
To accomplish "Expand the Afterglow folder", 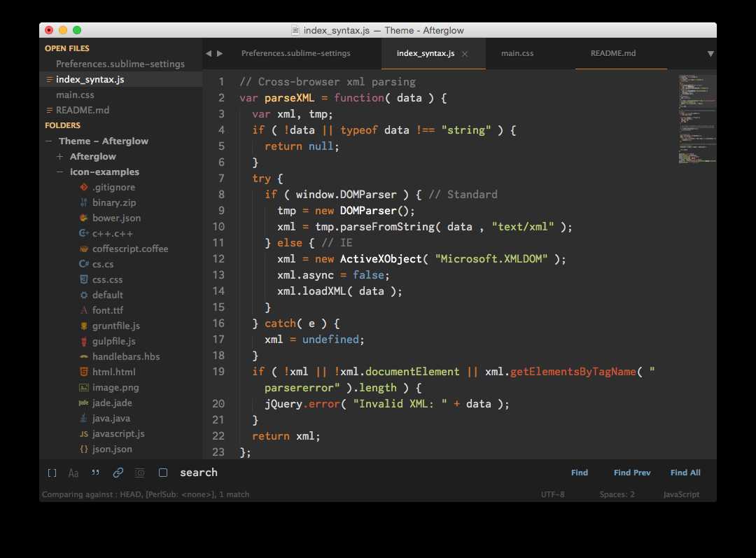I will (59, 156).
